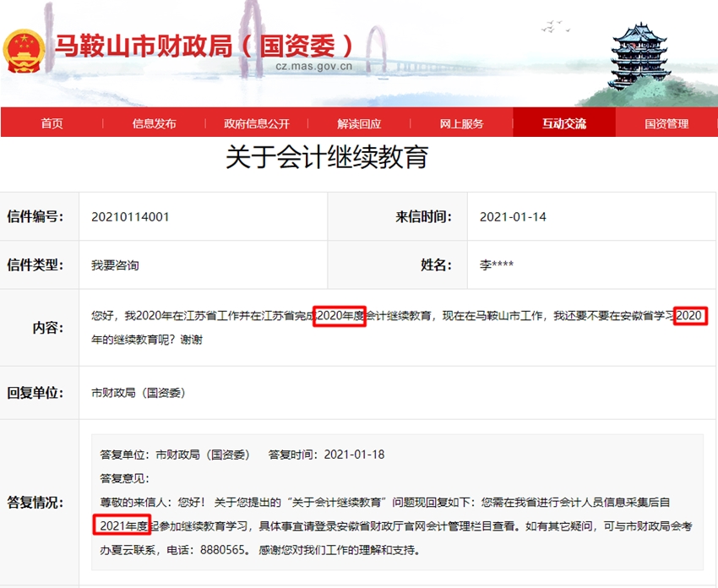The height and width of the screenshot is (588, 718).
Task: Open the 网上服务 navigation menu
Action: tap(462, 122)
